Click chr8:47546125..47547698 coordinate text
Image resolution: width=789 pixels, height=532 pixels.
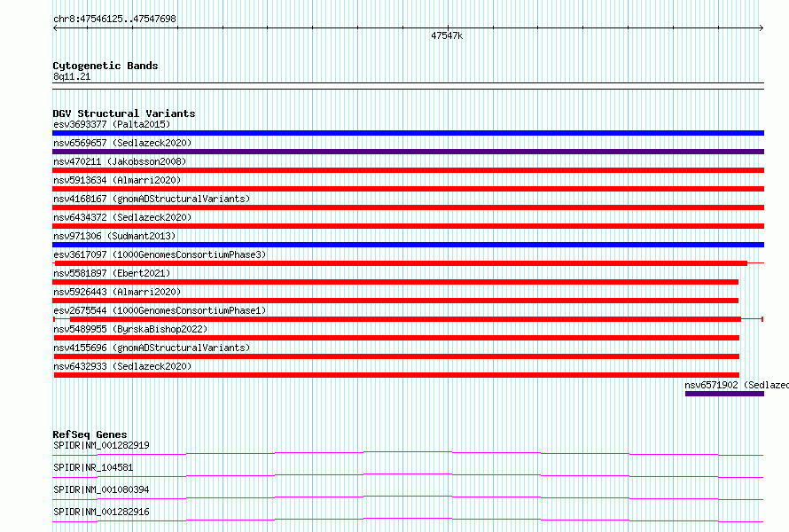coord(114,20)
